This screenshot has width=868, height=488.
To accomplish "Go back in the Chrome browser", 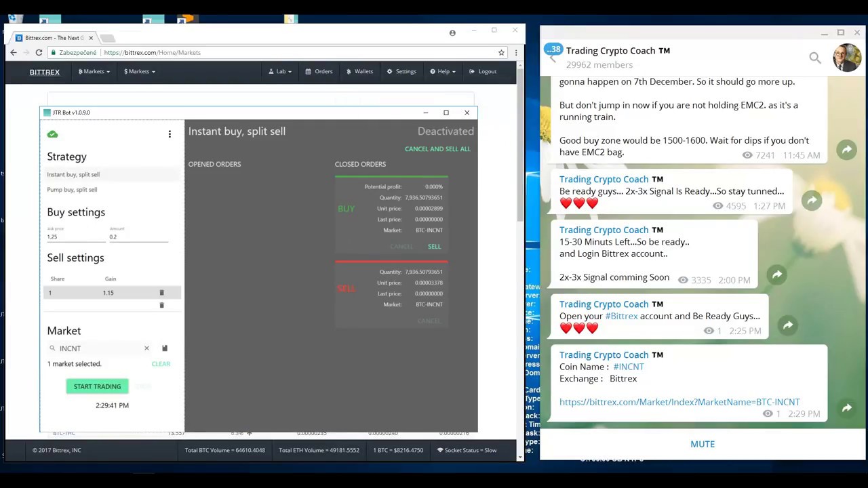I will (14, 52).
